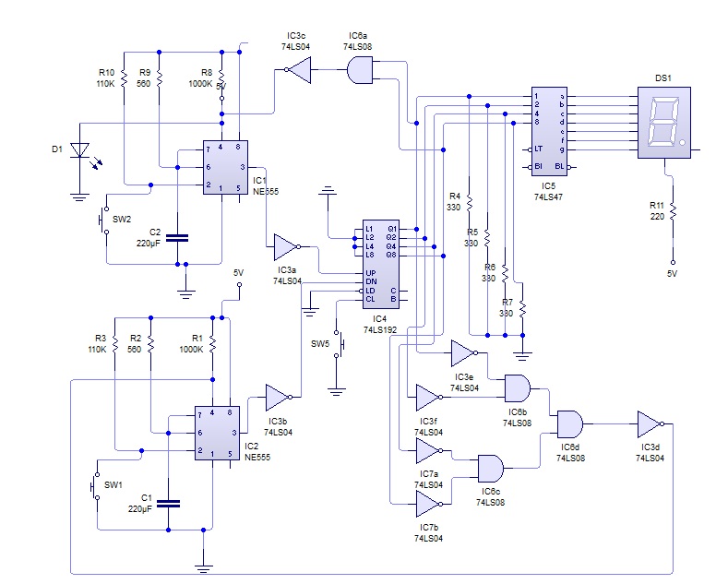Click the "DS1" label text
The image size is (728, 584).
[x=663, y=78]
